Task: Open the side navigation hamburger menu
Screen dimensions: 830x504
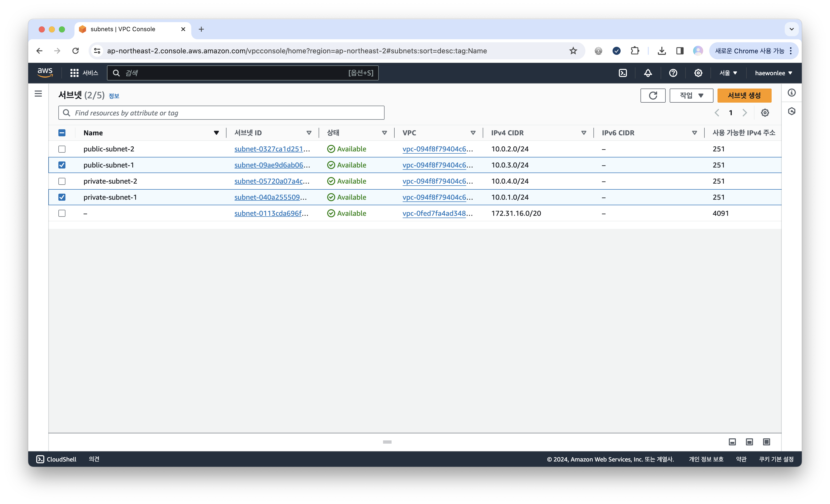Action: click(39, 94)
